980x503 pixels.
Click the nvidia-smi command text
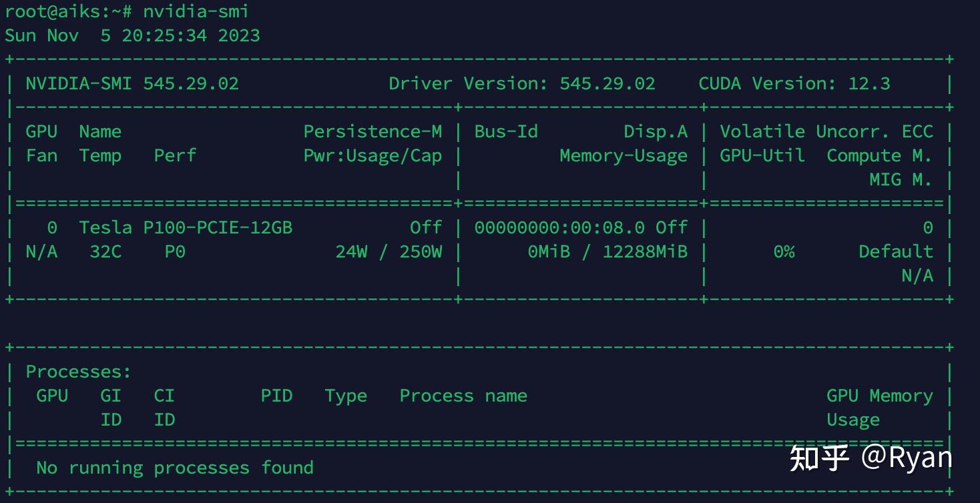pyautogui.click(x=194, y=11)
